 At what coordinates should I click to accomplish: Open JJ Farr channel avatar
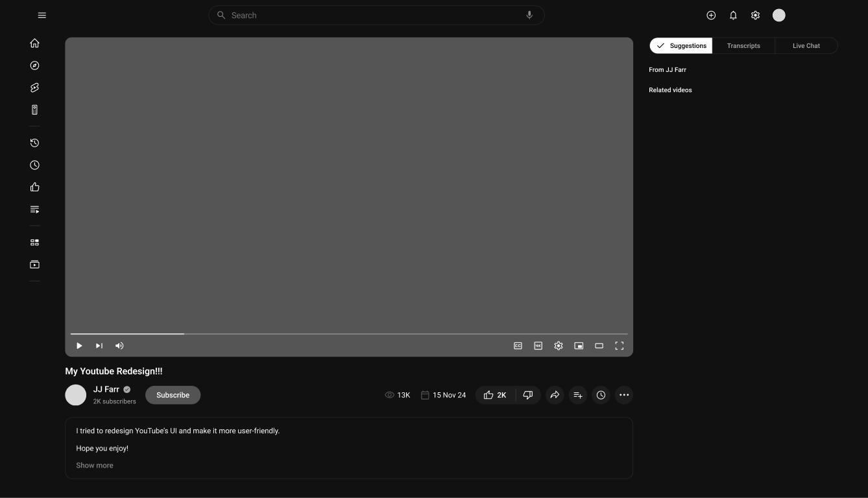pyautogui.click(x=76, y=395)
